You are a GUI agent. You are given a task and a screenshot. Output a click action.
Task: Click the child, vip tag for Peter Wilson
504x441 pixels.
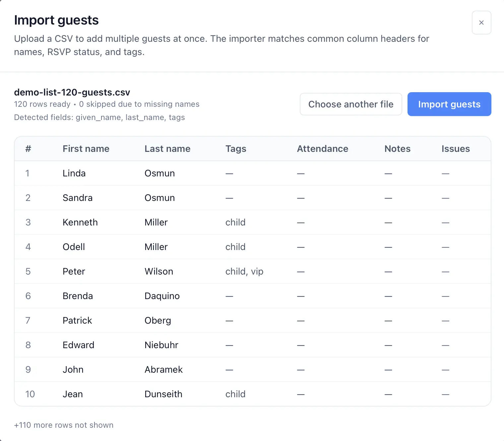[x=244, y=271]
